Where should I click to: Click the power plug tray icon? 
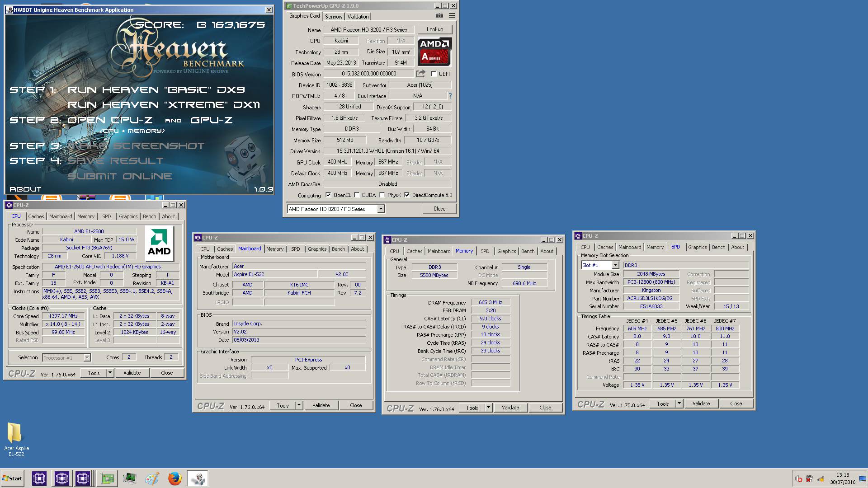pyautogui.click(x=809, y=479)
